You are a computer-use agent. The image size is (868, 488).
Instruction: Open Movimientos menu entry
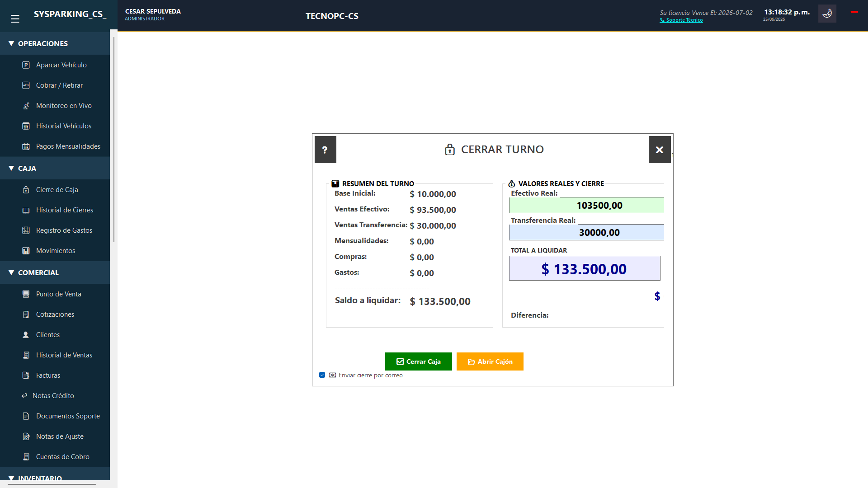pos(55,251)
